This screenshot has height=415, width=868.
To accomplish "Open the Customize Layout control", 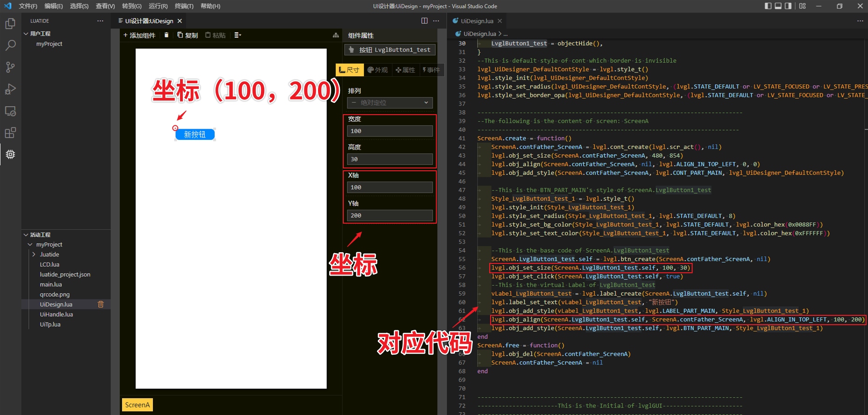I will (803, 6).
